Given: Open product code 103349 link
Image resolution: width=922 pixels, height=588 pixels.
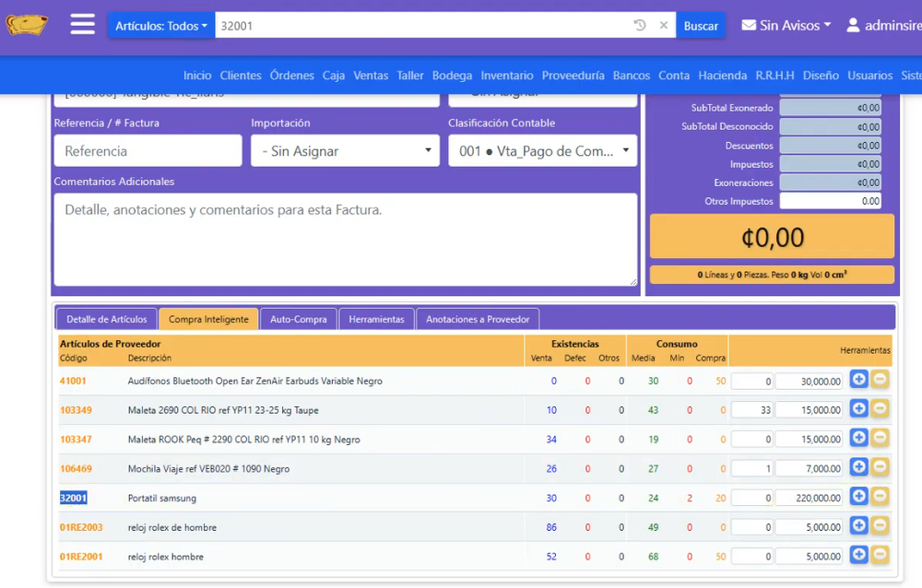Looking at the screenshot, I should tap(76, 410).
